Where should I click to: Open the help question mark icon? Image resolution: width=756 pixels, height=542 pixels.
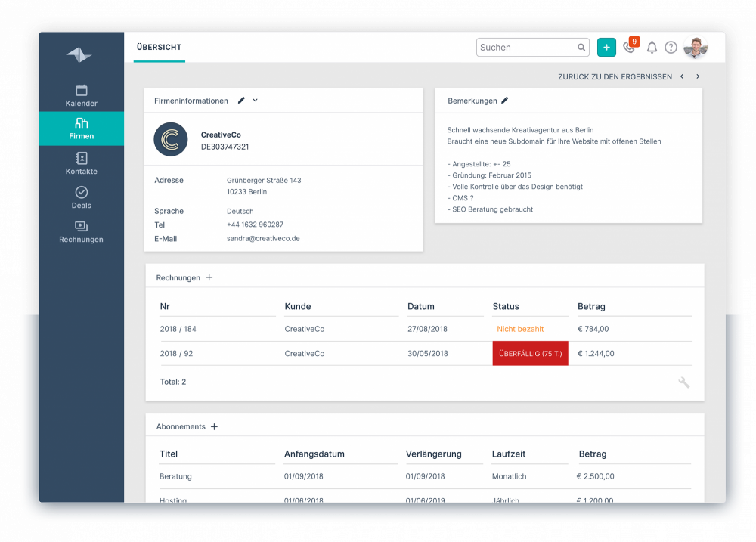pos(671,48)
